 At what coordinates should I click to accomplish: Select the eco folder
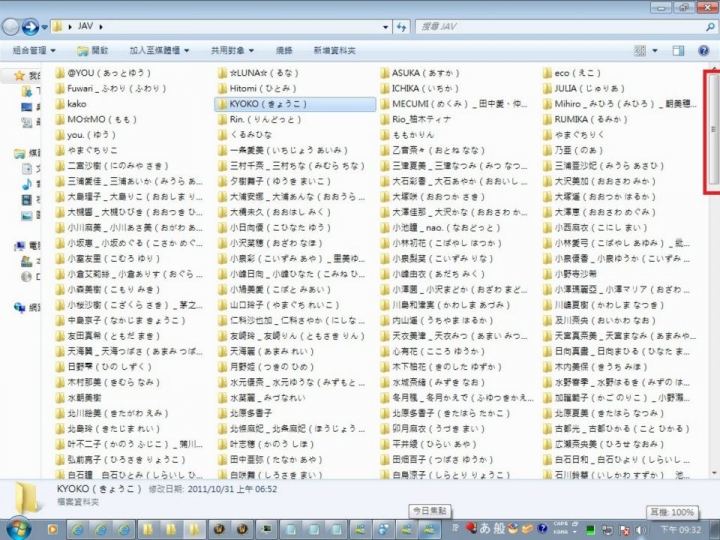[572, 73]
